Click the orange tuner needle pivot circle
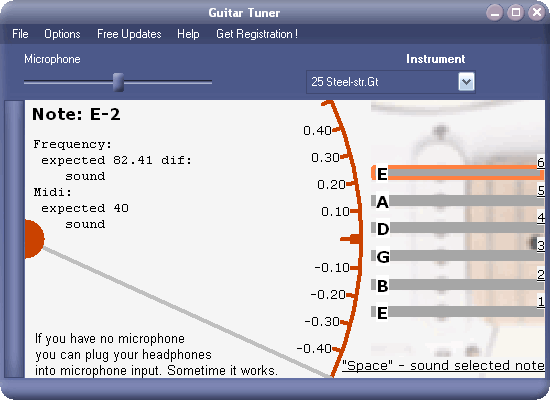Image resolution: width=550 pixels, height=400 pixels. 34,239
